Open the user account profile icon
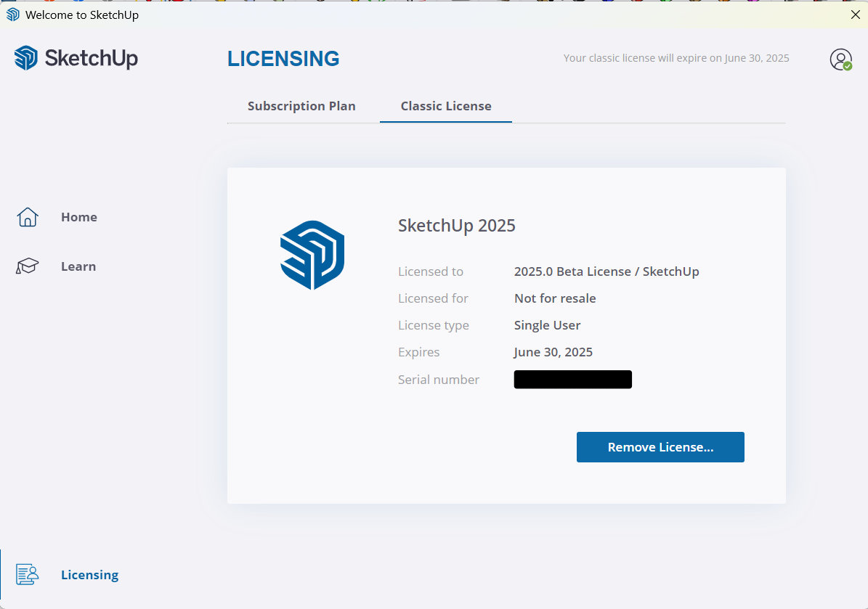 point(840,60)
